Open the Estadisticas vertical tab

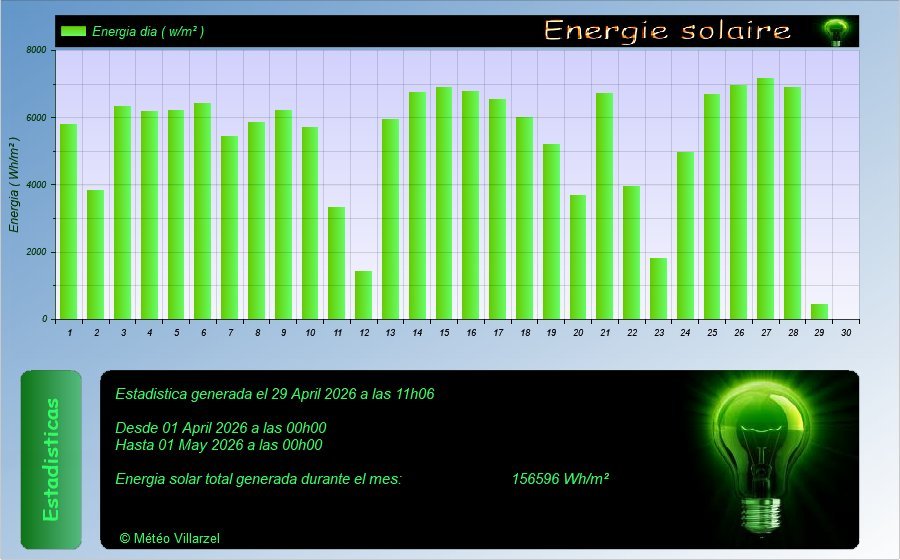point(51,459)
